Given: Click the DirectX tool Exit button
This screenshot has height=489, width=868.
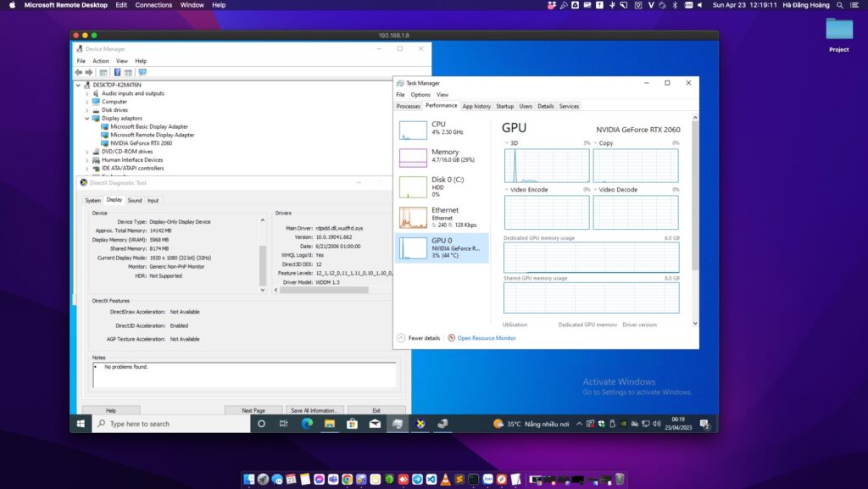Looking at the screenshot, I should (x=376, y=410).
